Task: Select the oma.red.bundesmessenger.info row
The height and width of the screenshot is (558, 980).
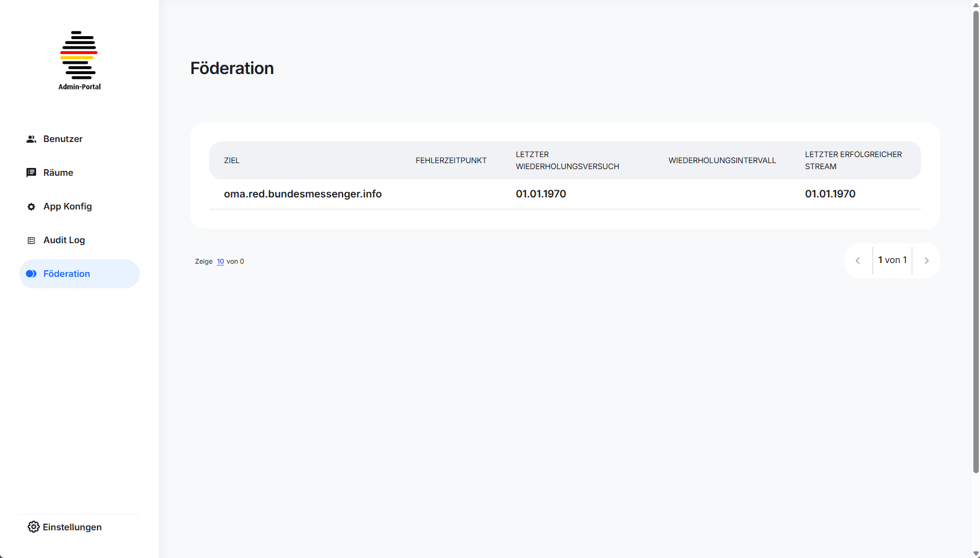Action: [x=565, y=194]
